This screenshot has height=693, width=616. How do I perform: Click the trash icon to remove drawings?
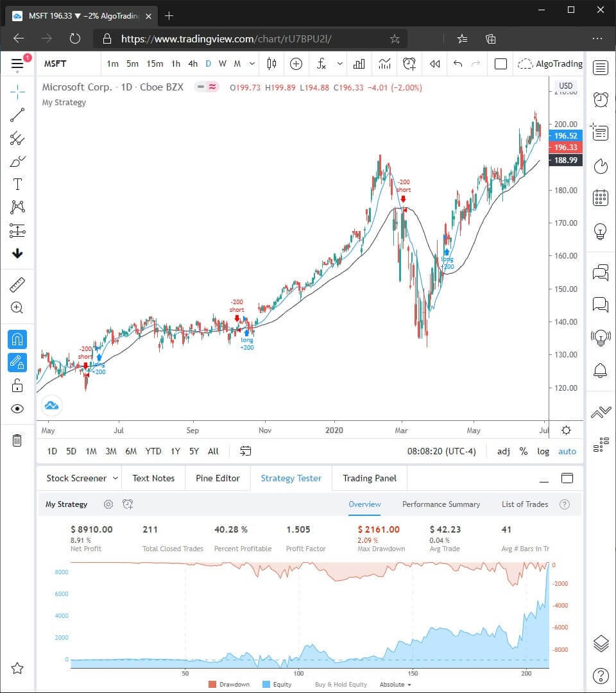[x=17, y=440]
